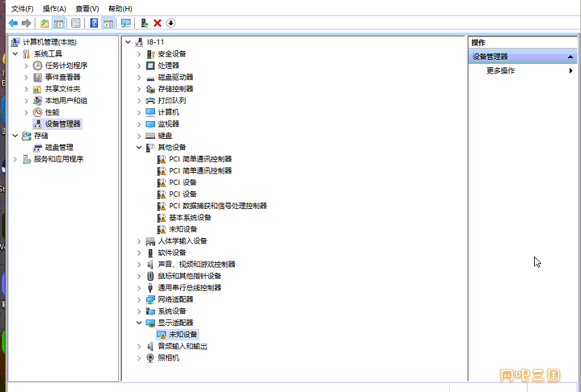Click the 安全设备 category icon
This screenshot has width=581, height=392.
pyautogui.click(x=150, y=54)
